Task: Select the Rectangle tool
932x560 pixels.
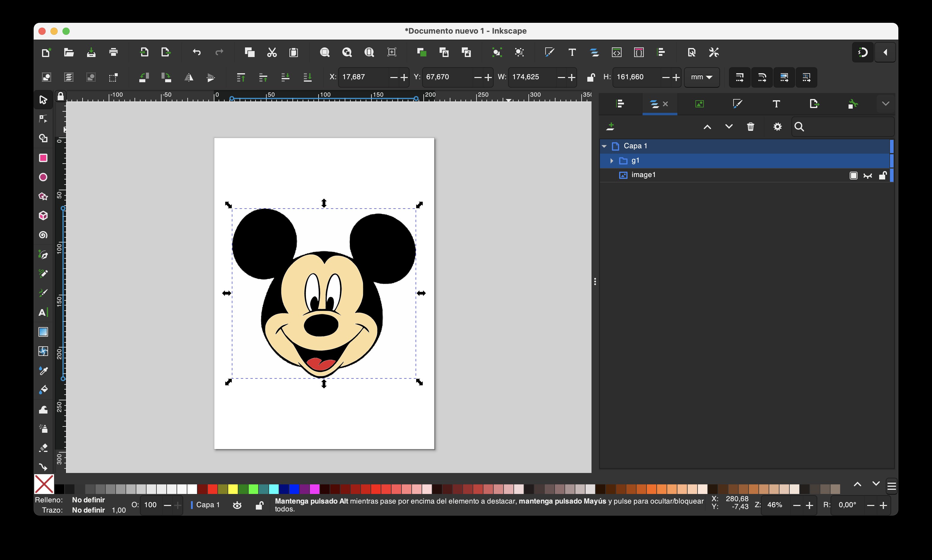Action: pyautogui.click(x=43, y=158)
